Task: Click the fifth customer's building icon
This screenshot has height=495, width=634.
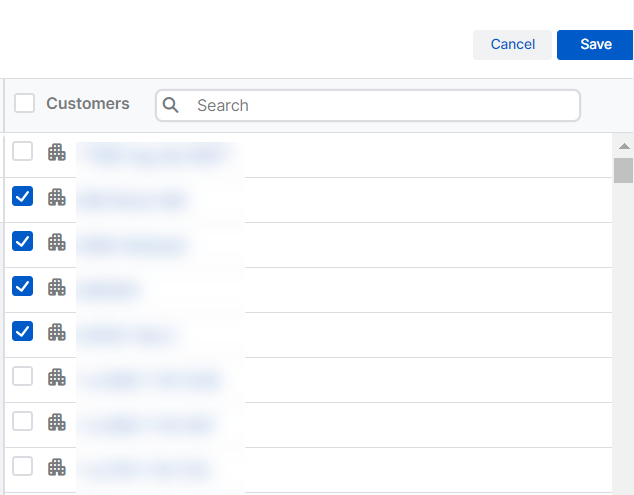Action: pyautogui.click(x=57, y=332)
